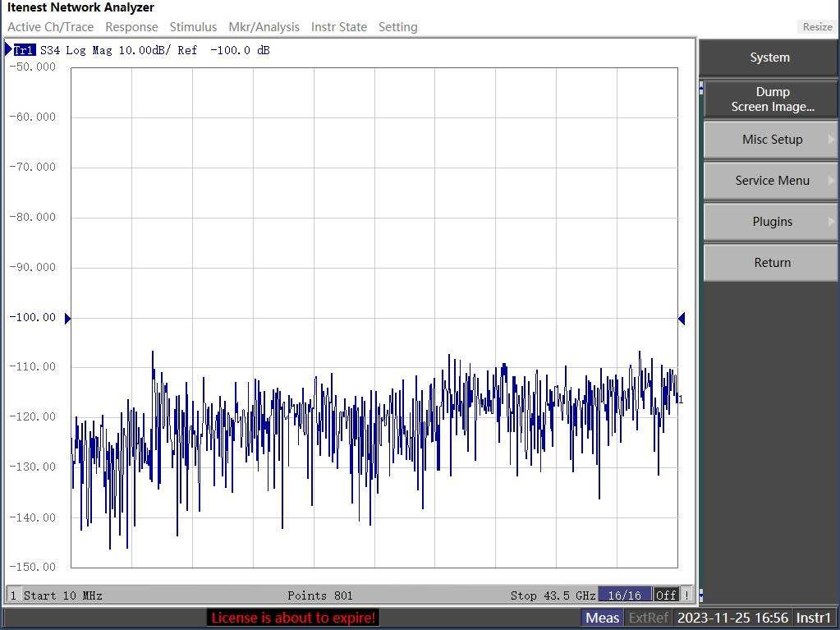Click the Stop 43.5 GHz field

(x=553, y=596)
